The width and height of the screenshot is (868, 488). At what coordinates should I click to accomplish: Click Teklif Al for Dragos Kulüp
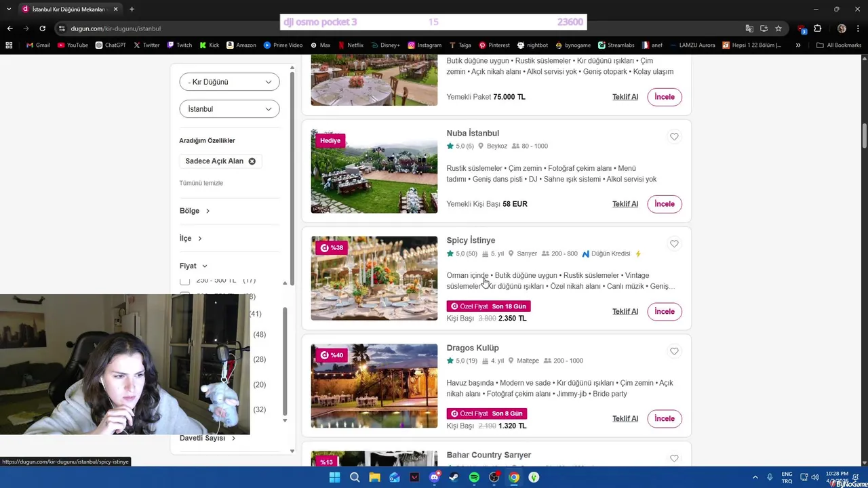pyautogui.click(x=625, y=419)
